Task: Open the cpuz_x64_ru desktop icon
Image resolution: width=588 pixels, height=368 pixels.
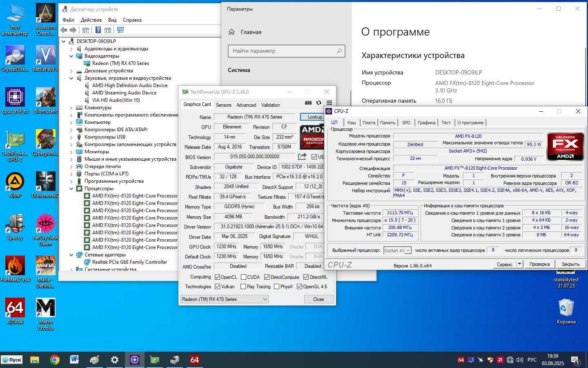Action: pyautogui.click(x=15, y=101)
